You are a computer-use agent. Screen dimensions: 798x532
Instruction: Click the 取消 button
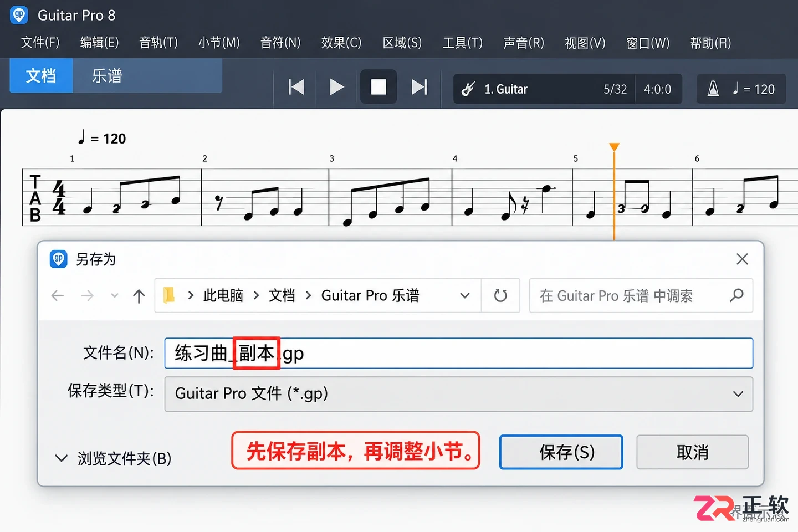(x=693, y=452)
